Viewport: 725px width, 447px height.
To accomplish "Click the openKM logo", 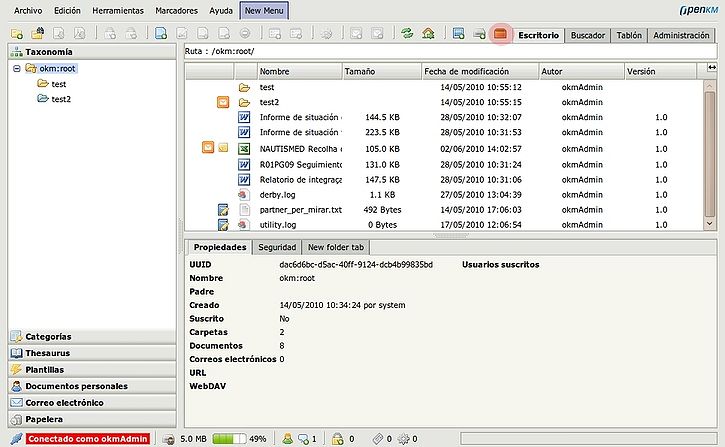I will click(698, 10).
